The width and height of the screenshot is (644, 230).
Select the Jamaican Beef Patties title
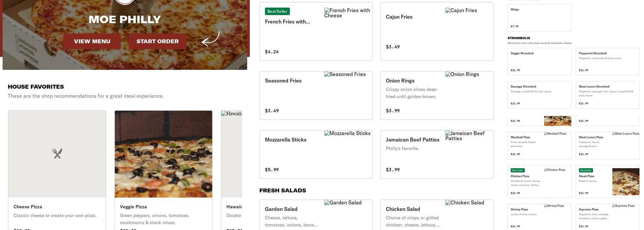click(x=413, y=140)
